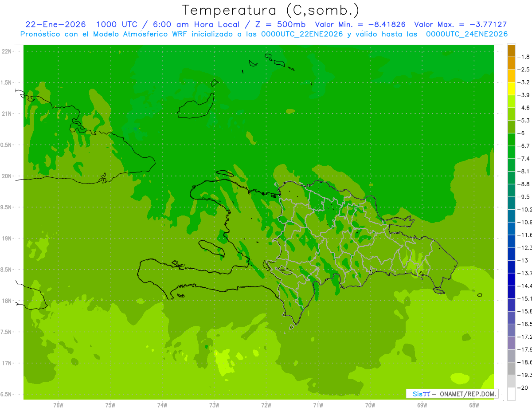Click the valid-until stamp "0000UTC_24ENE2026"

[x=467, y=34]
